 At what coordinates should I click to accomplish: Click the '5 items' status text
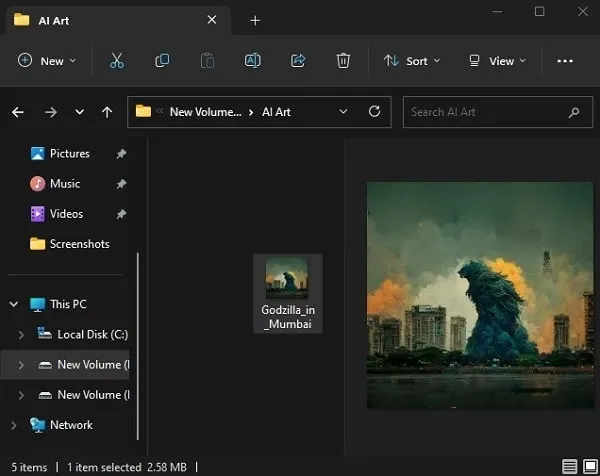click(x=29, y=467)
